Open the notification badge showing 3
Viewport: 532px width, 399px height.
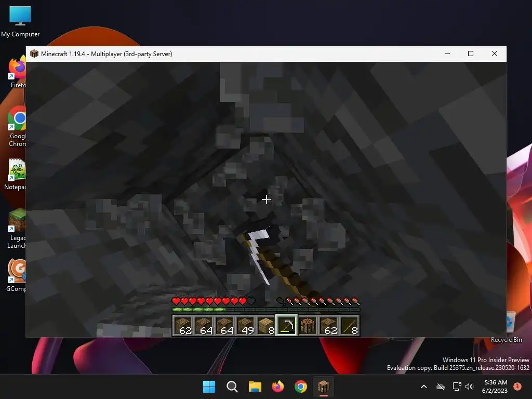(x=518, y=387)
